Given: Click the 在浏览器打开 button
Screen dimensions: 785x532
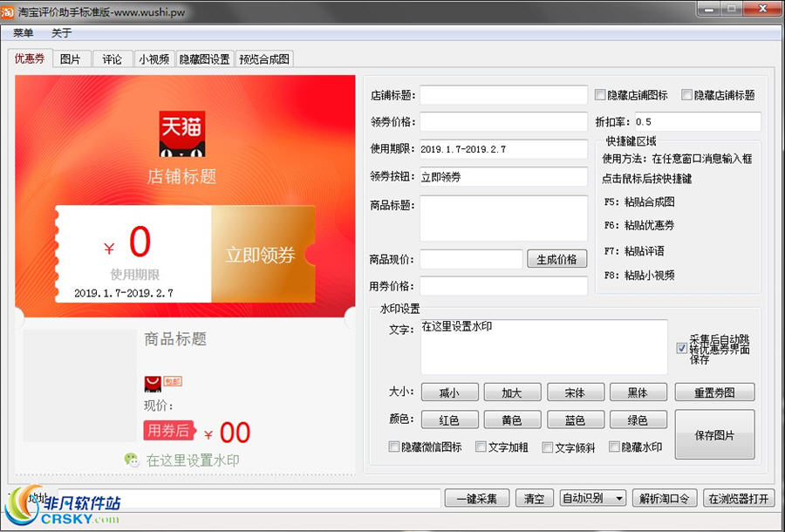Looking at the screenshot, I should click(739, 498).
